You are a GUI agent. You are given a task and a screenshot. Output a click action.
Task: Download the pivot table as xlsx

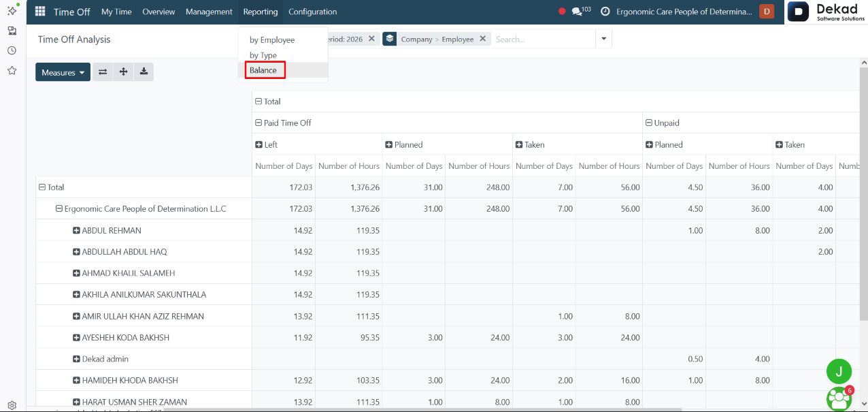tap(144, 72)
